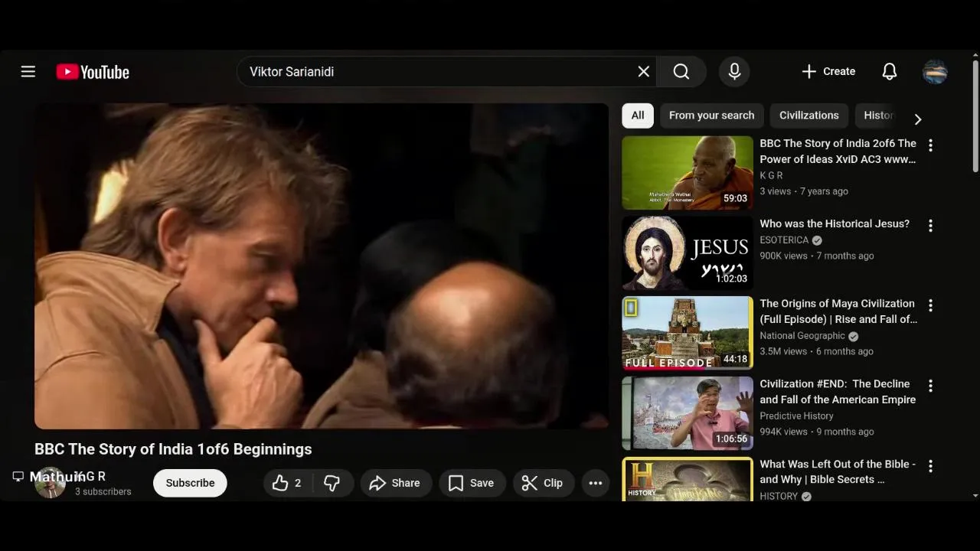This screenshot has height=551, width=980.
Task: Open options for What Was Left Out video
Action: 930,466
